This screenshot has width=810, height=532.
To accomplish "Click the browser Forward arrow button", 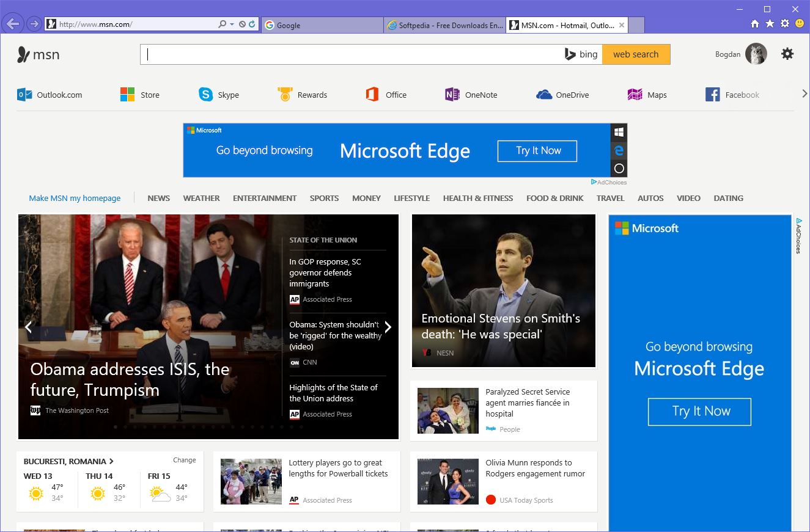I will pyautogui.click(x=34, y=24).
